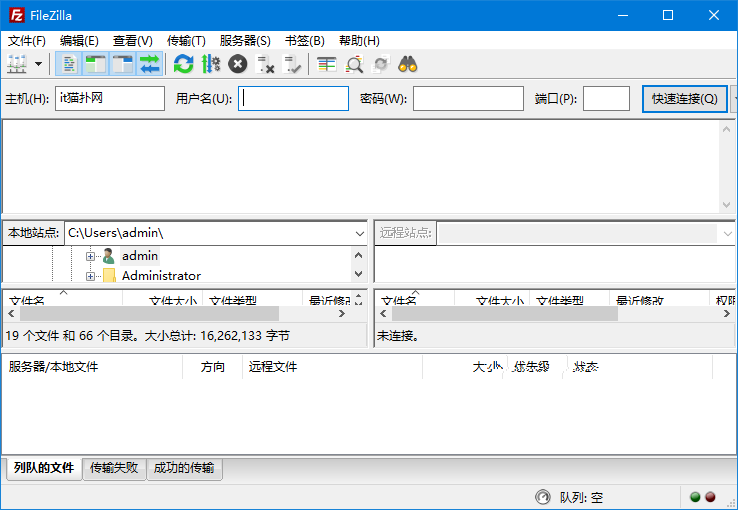
Task: Click local file list scroll left arrow
Action: [12, 314]
